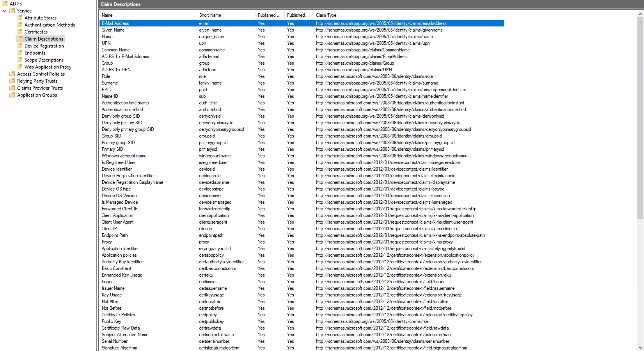Image resolution: width=644 pixels, height=351 pixels.
Task: Click the Scope Descriptions folder icon
Action: (x=20, y=60)
